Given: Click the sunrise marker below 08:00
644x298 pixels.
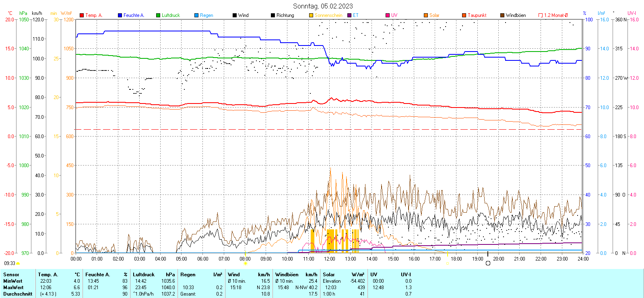Looking at the screenshot, I should pos(246,263).
